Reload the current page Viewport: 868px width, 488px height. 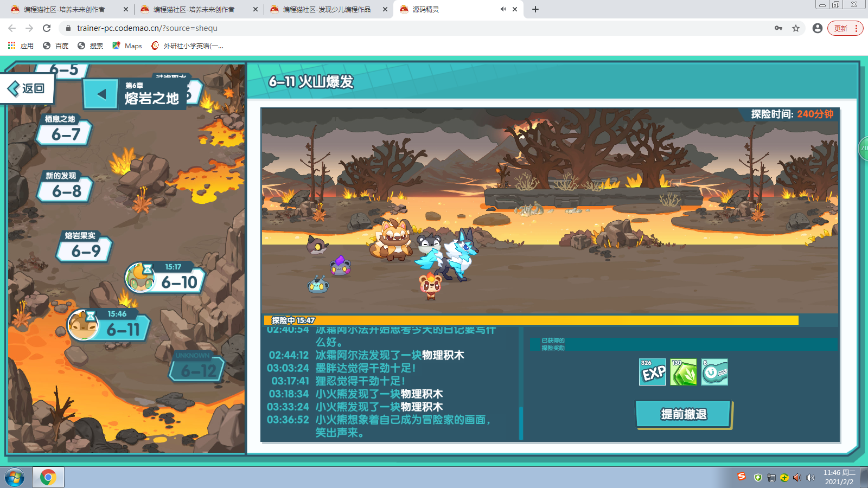click(47, 28)
